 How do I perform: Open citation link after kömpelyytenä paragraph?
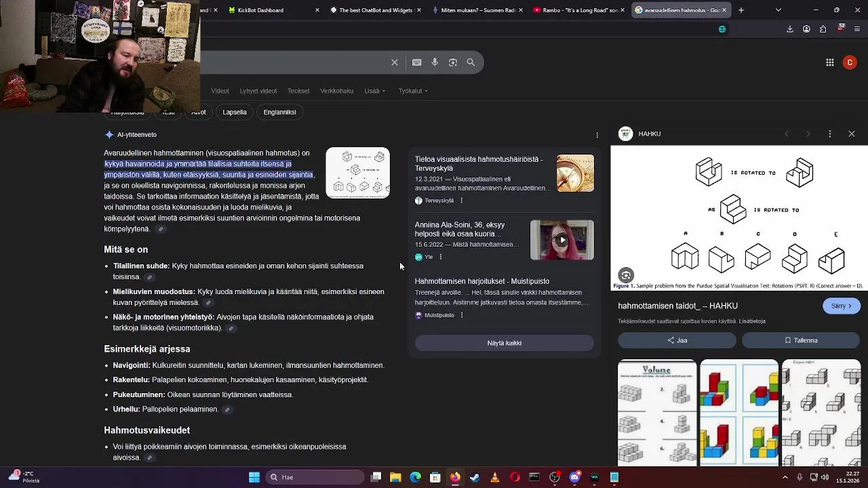click(161, 230)
